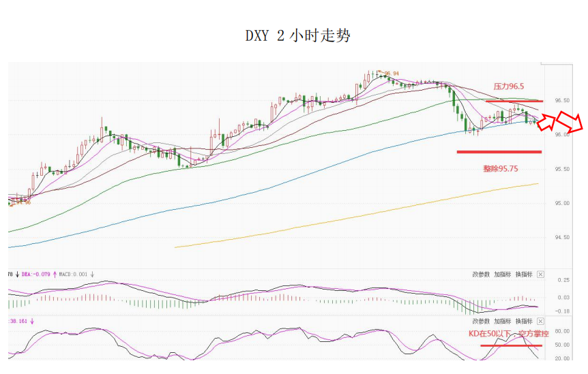Screen dimensions: 588x374
Task: Click the 38.161 value in KD panel
Action: [18, 320]
